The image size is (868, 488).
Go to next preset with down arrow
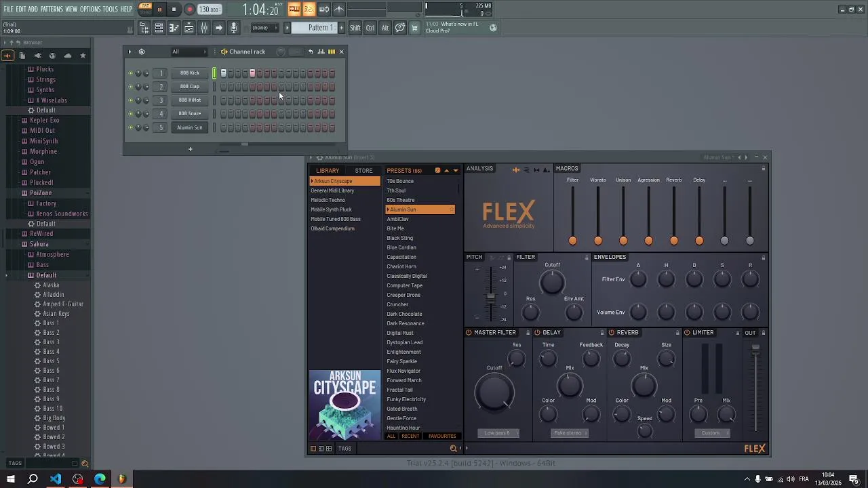pyautogui.click(x=455, y=171)
